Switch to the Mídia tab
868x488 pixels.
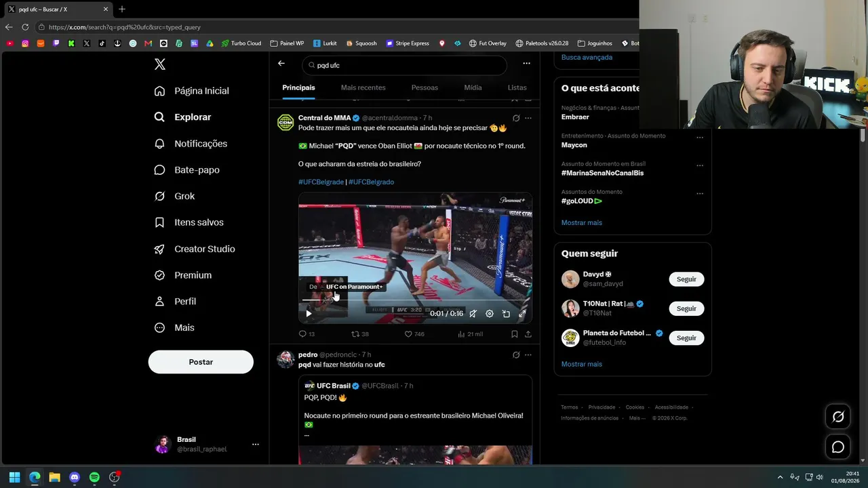[x=473, y=87]
